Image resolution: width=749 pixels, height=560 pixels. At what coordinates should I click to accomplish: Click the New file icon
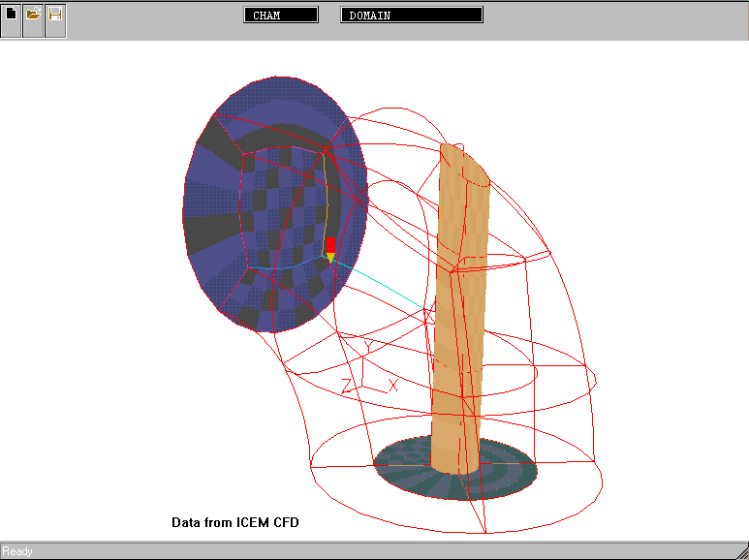tap(11, 16)
